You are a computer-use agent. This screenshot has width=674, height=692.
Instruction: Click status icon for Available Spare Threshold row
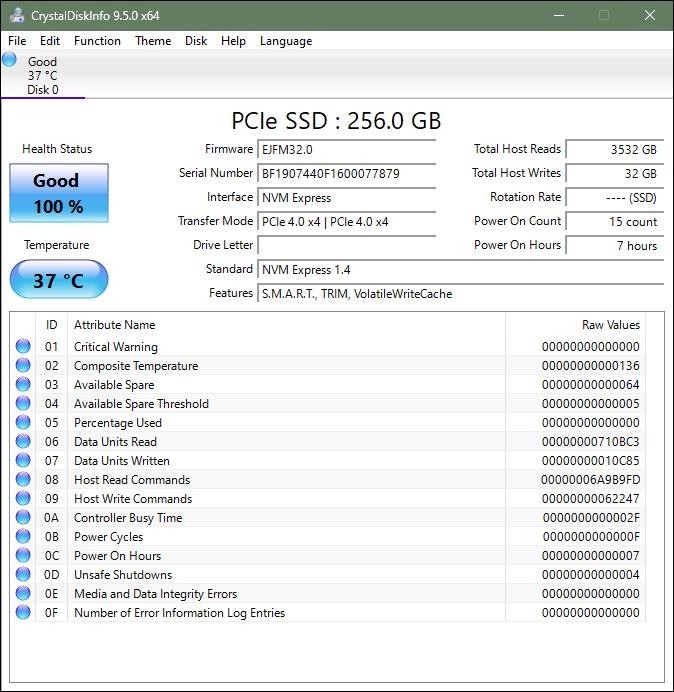point(23,403)
